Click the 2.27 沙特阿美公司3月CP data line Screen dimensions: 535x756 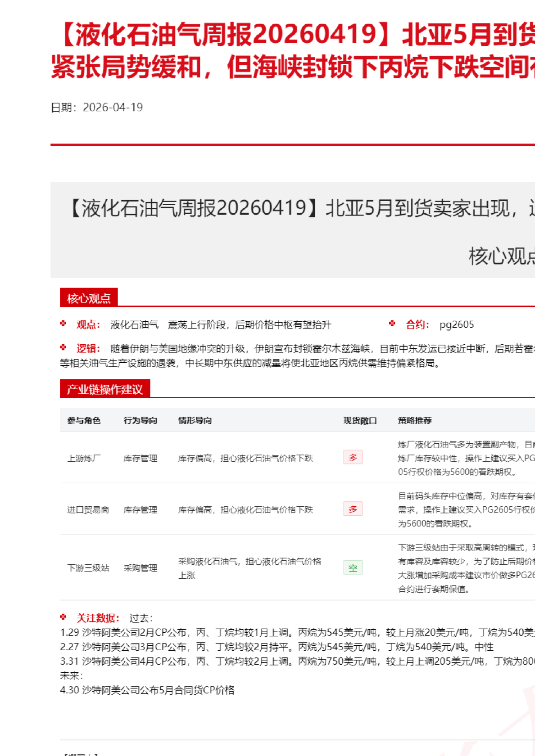tap(277, 647)
